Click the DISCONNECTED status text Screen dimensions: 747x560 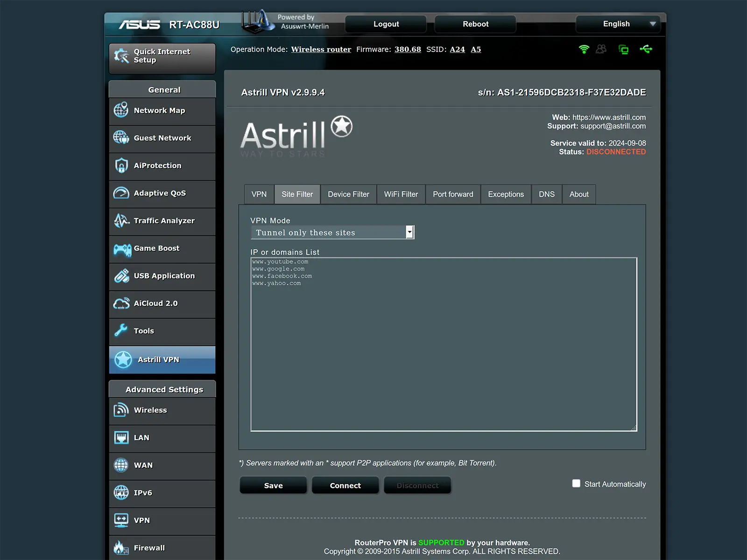tap(616, 152)
